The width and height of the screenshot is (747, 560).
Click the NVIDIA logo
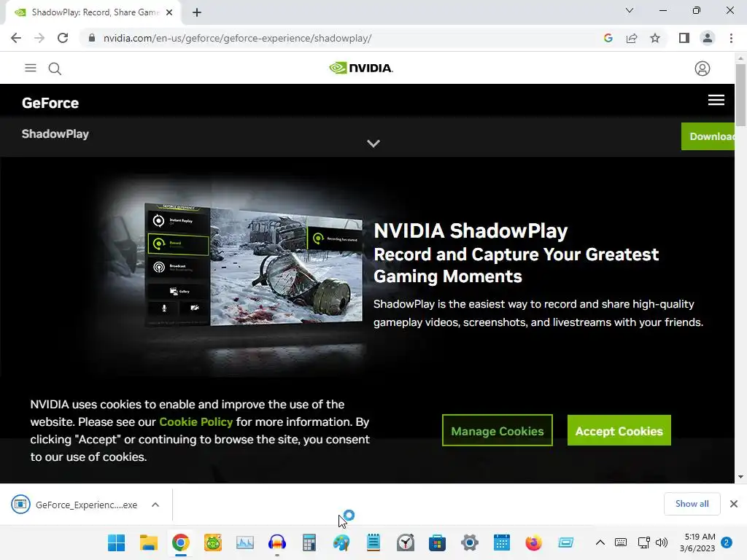(361, 68)
